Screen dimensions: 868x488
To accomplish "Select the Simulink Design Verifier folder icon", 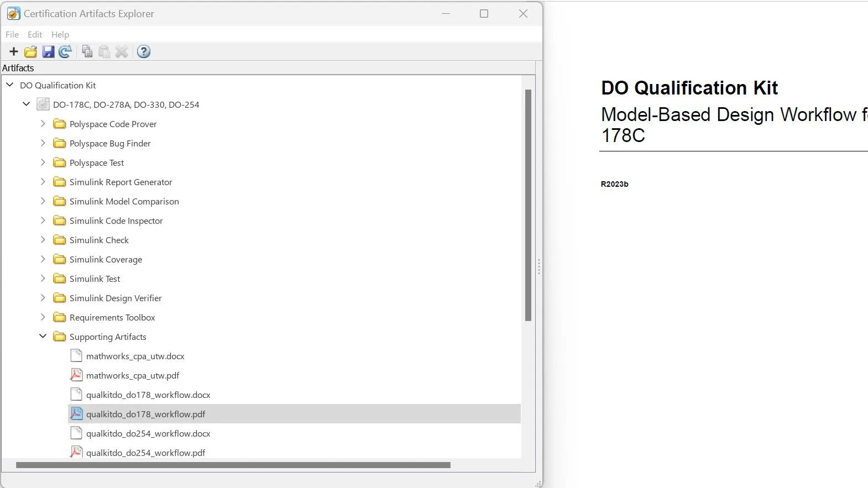I will pyautogui.click(x=59, y=298).
